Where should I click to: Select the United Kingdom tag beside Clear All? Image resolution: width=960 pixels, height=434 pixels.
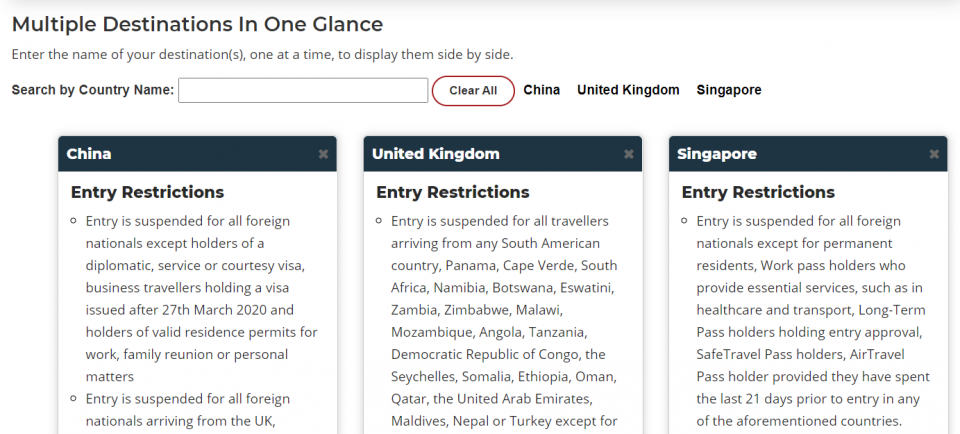pyautogui.click(x=628, y=90)
